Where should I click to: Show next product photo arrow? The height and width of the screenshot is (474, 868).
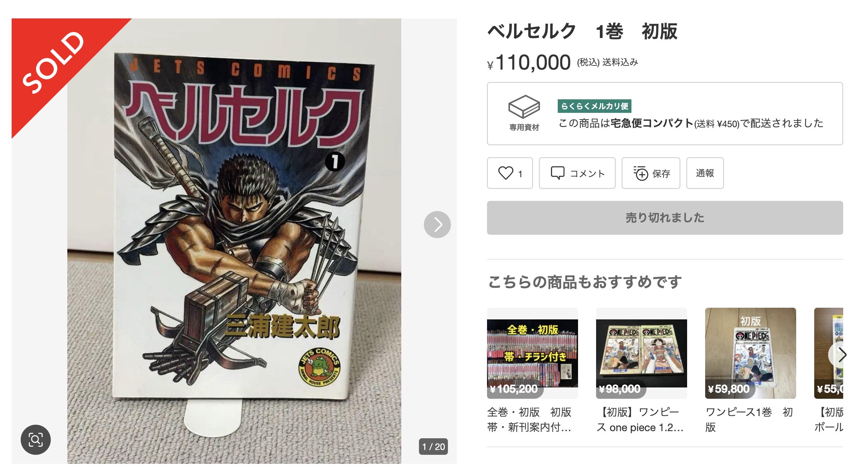[437, 225]
